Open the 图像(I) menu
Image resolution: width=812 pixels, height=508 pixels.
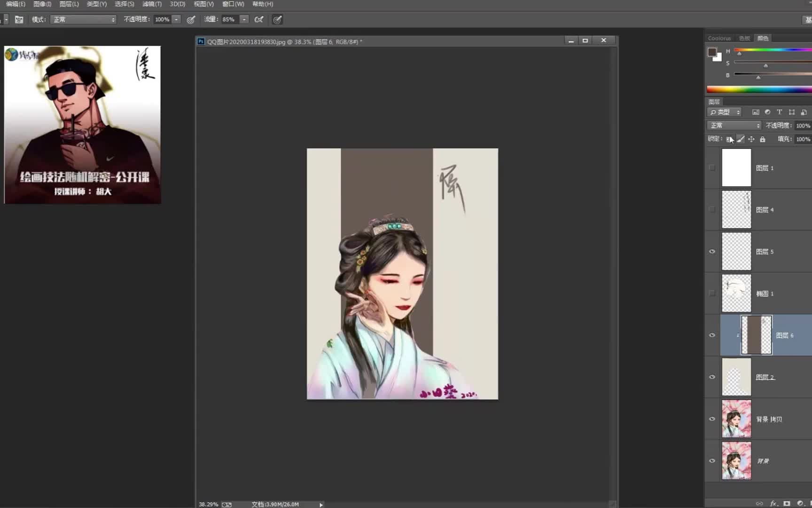(42, 4)
